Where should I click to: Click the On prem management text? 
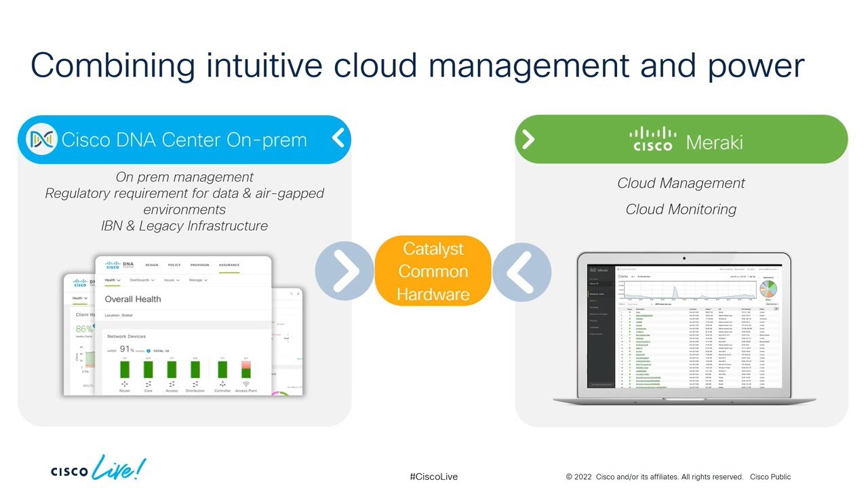tap(184, 177)
